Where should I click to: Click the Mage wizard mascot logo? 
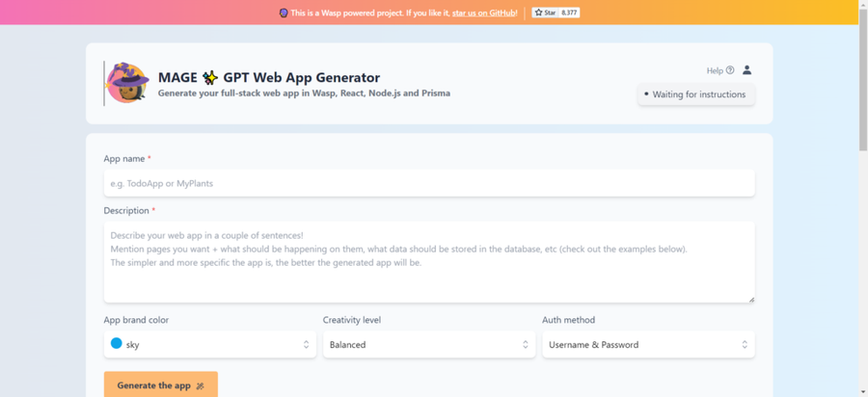coord(127,83)
